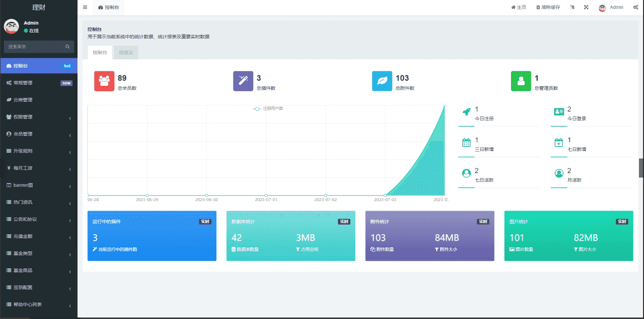This screenshot has height=319, width=644.
Task: Go to 主页 link in top bar
Action: point(519,8)
